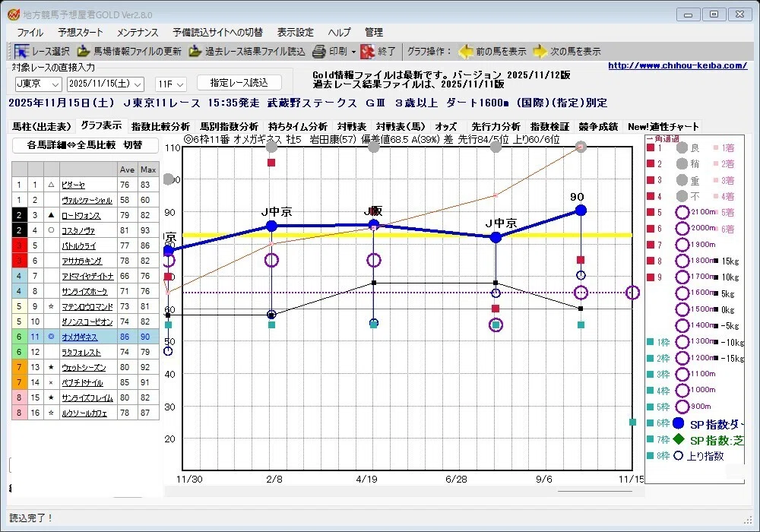Select horse ビダーヤ in the list
This screenshot has width=760, height=532.
point(73,185)
